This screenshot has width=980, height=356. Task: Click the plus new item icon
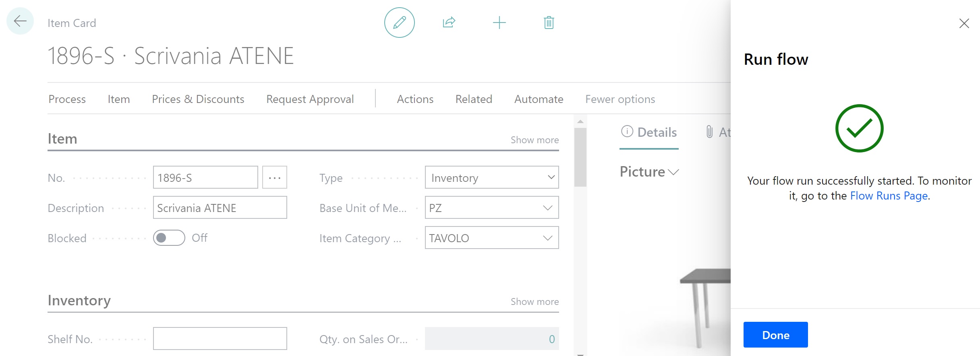pyautogui.click(x=499, y=23)
